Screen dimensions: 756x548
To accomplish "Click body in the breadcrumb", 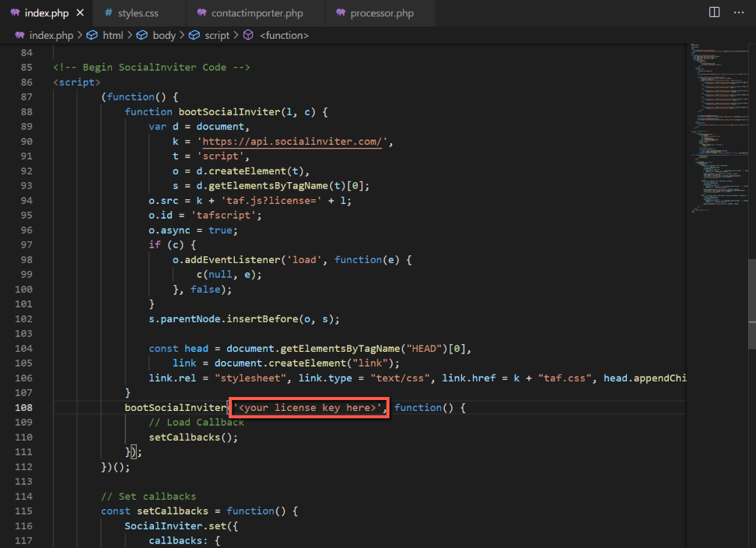I will pyautogui.click(x=164, y=35).
